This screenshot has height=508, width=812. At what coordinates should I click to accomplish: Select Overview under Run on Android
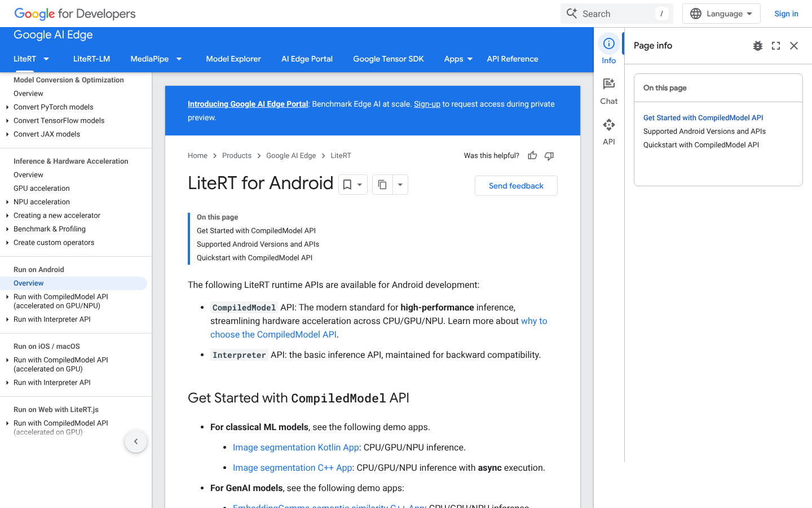click(73, 283)
